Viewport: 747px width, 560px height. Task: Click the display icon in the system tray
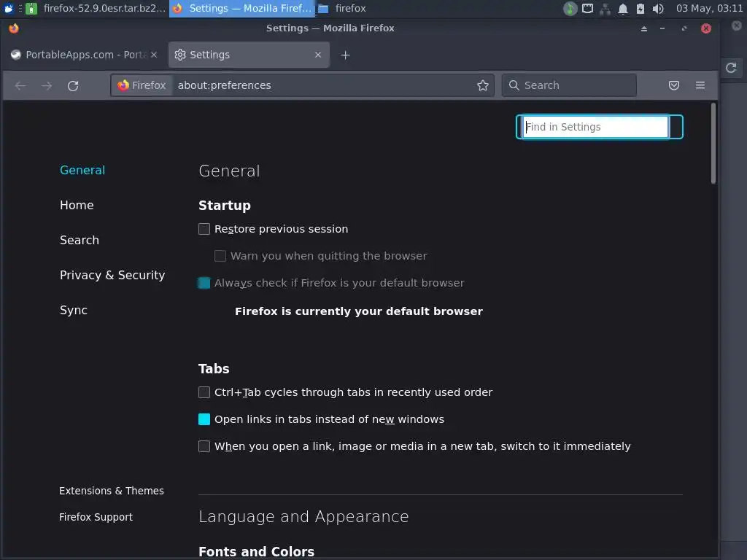587,9
